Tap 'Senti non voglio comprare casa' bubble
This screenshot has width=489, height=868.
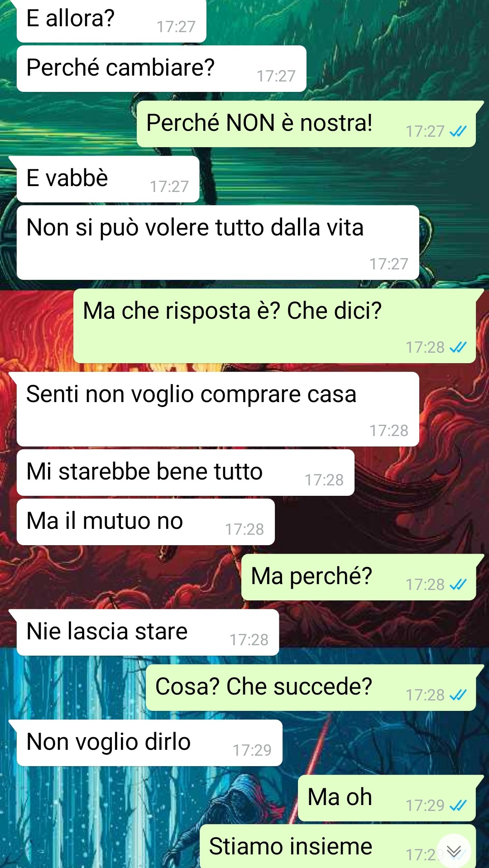pyautogui.click(x=218, y=409)
